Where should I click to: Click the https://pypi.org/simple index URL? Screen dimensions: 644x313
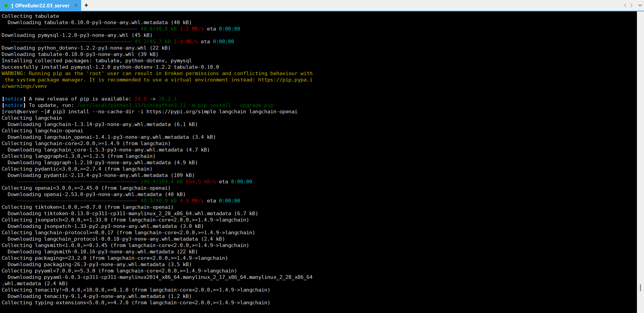(181, 112)
